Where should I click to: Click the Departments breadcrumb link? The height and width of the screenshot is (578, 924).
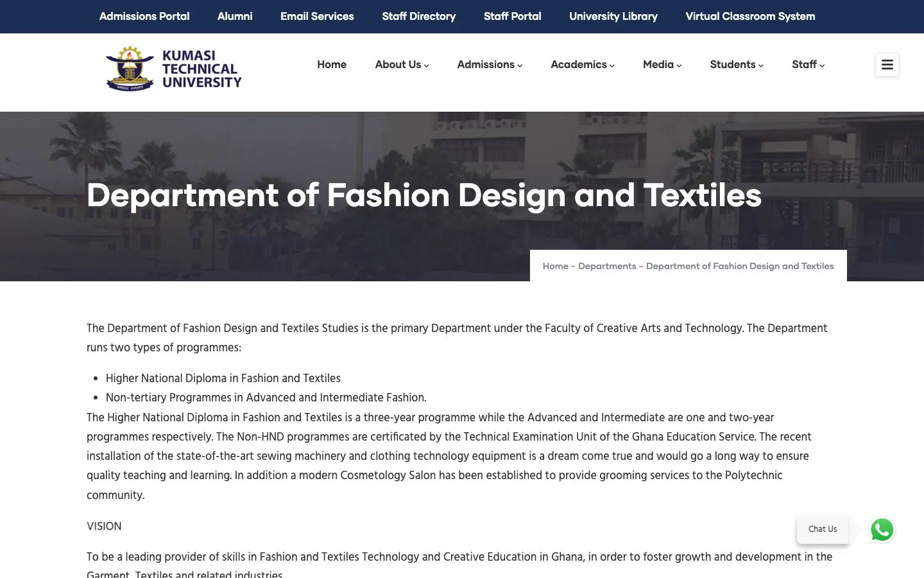(x=607, y=266)
